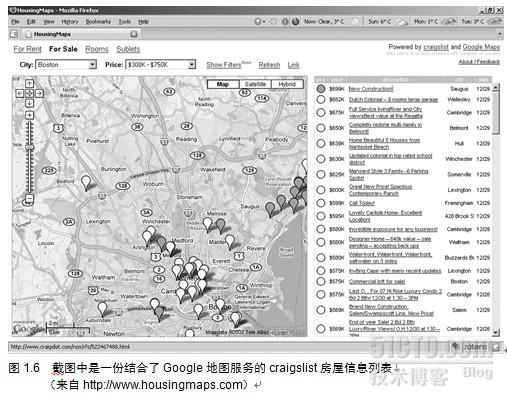Image resolution: width=507 pixels, height=400 pixels.
Task: Open the City dropdown showing Boston
Action: pyautogui.click(x=66, y=65)
